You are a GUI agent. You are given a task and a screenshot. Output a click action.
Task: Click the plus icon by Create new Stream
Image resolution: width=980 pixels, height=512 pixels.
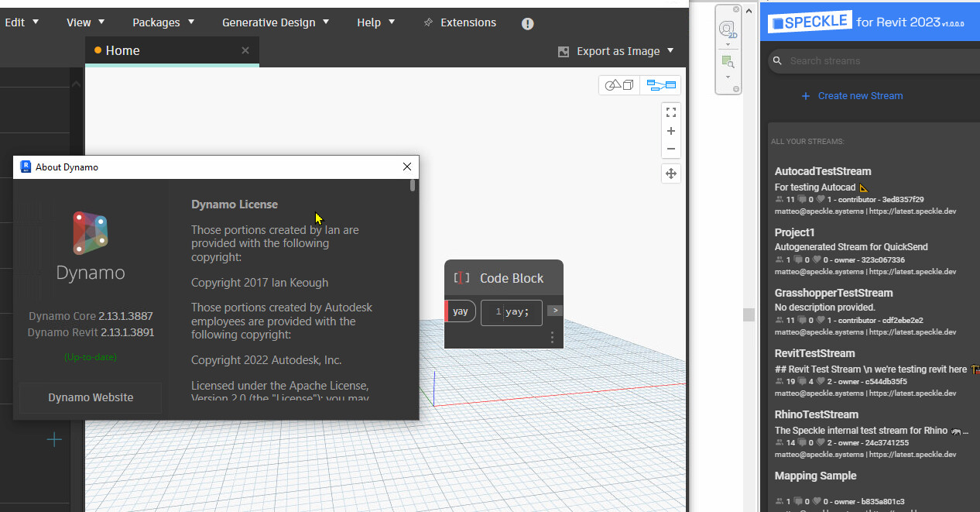tap(805, 96)
